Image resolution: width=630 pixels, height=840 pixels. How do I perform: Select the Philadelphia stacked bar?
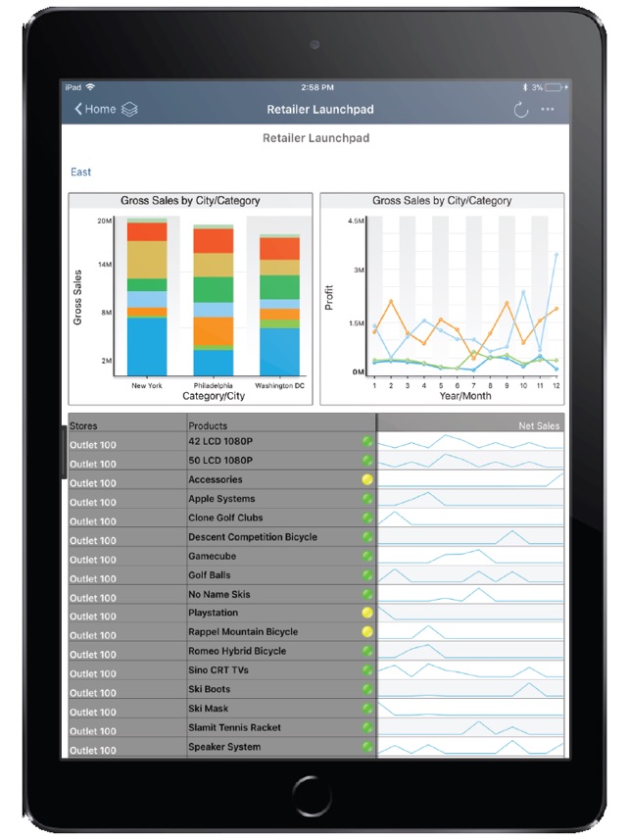(x=214, y=300)
